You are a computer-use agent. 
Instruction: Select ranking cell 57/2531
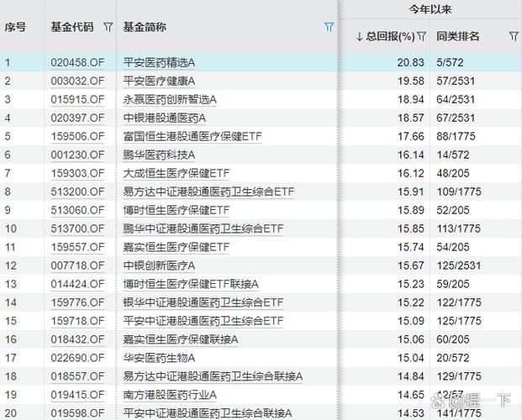(456, 81)
